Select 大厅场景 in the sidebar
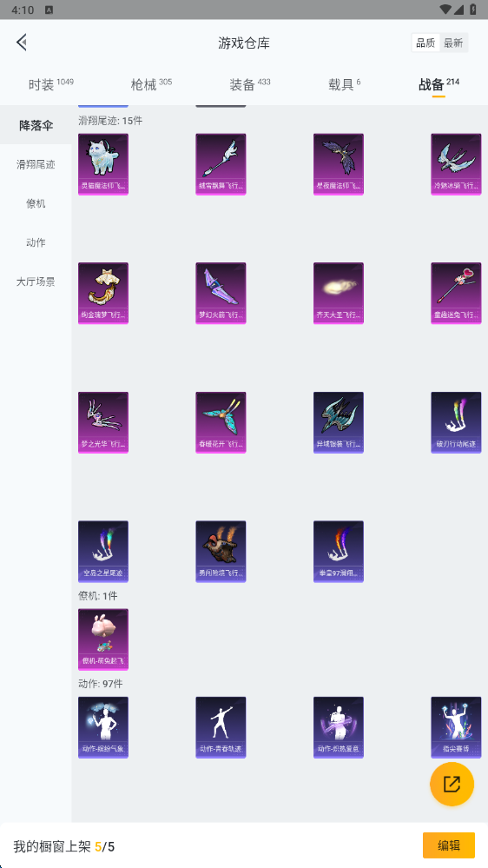 click(x=36, y=282)
